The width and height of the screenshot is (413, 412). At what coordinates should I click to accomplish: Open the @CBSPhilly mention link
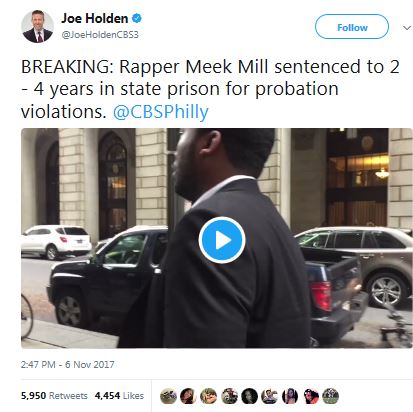[161, 112]
